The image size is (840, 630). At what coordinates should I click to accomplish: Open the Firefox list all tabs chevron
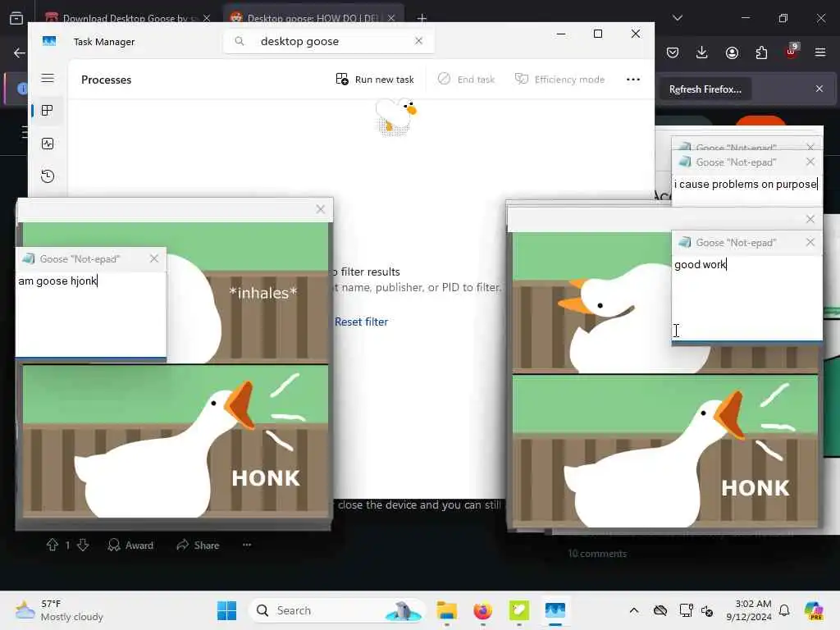678,18
